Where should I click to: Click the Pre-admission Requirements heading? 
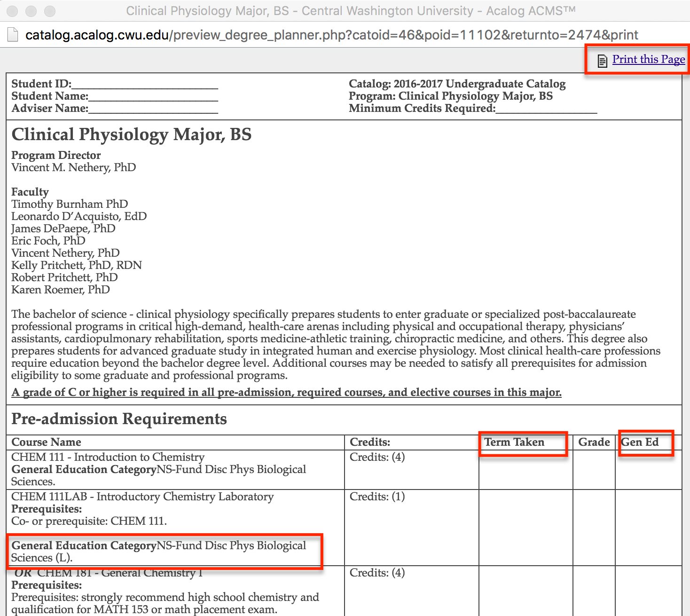click(x=119, y=419)
